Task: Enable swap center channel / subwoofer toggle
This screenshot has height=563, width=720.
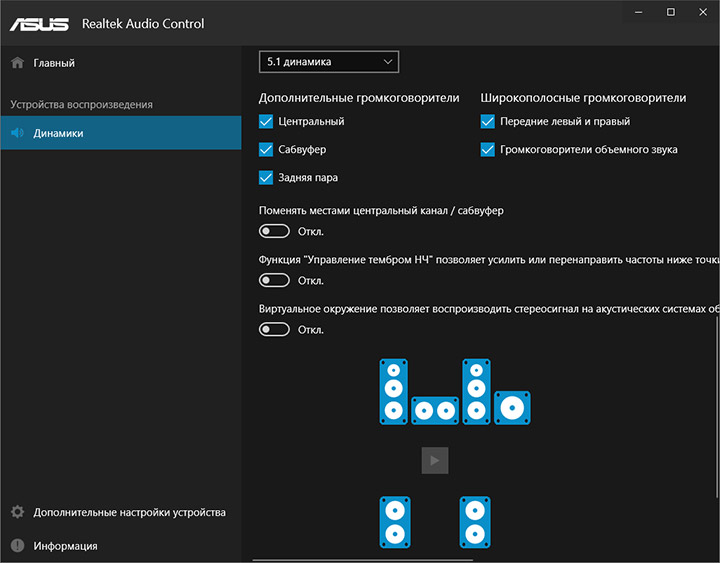Action: [x=273, y=231]
